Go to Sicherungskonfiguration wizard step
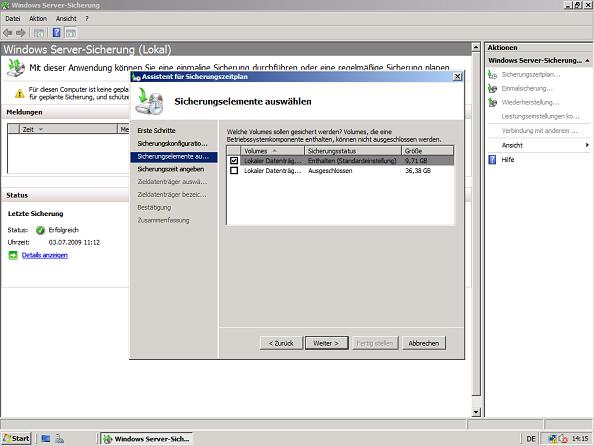This screenshot has height=446, width=594. click(172, 144)
